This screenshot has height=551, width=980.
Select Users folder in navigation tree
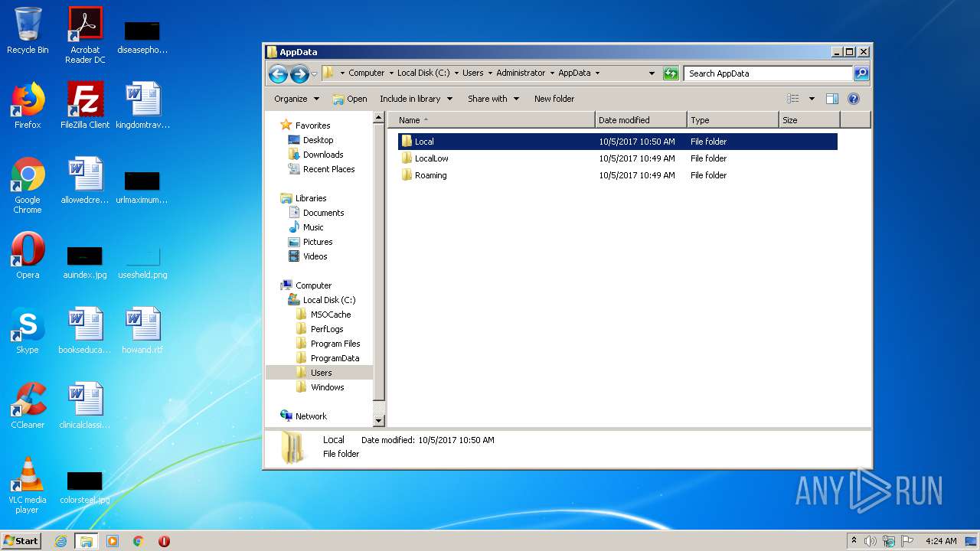click(x=318, y=373)
